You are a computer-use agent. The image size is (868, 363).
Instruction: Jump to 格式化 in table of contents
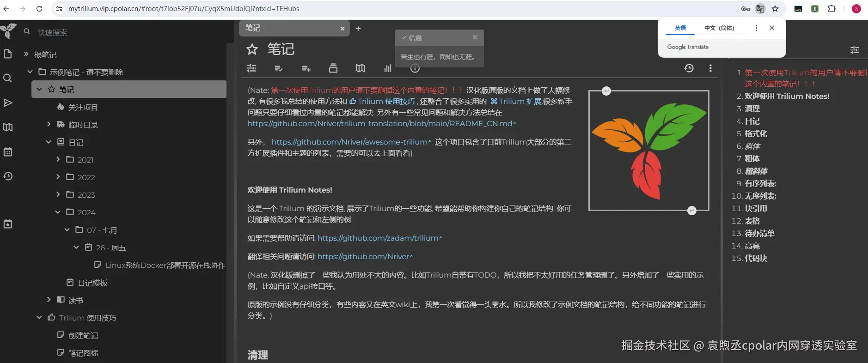click(x=756, y=133)
